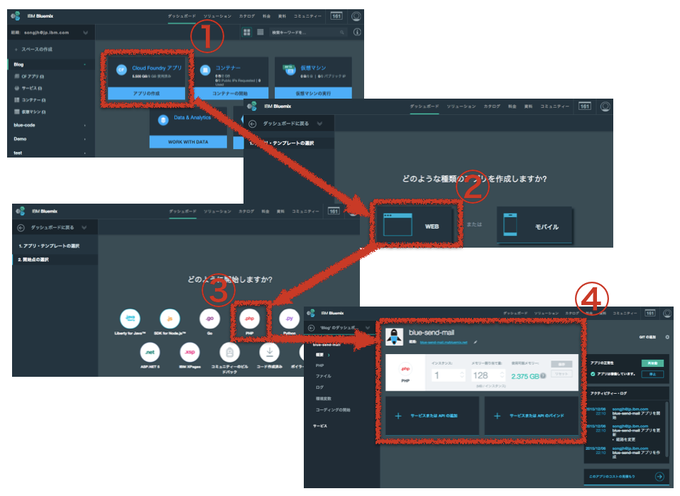Expand the songjh@jp.ibm.com organization dropdown
This screenshot has height=496, width=680.
(x=85, y=33)
